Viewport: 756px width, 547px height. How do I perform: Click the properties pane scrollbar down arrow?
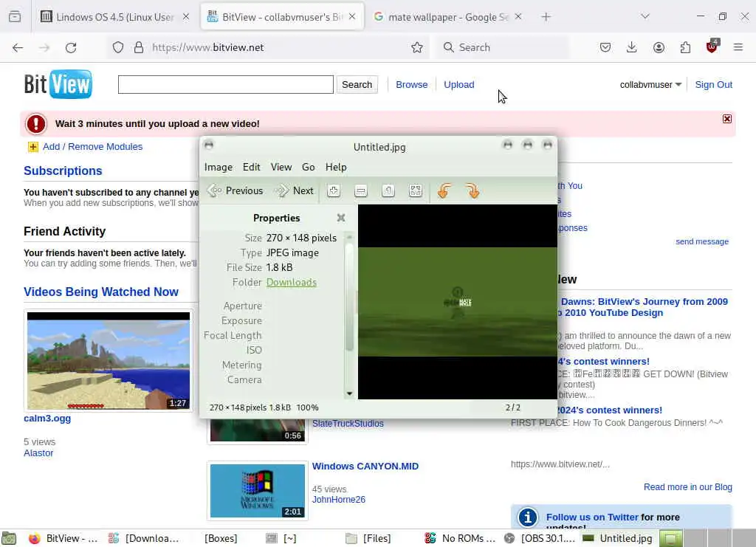pyautogui.click(x=349, y=393)
